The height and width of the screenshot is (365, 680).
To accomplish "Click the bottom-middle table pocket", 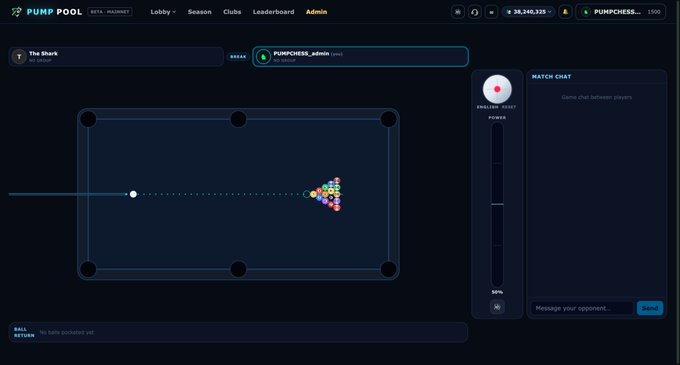I will [x=238, y=269].
